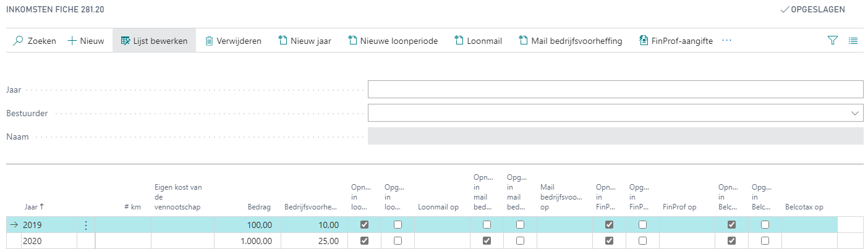Click the Verwijderen trash icon
Image resolution: width=868 pixels, height=249 pixels.
click(x=210, y=41)
